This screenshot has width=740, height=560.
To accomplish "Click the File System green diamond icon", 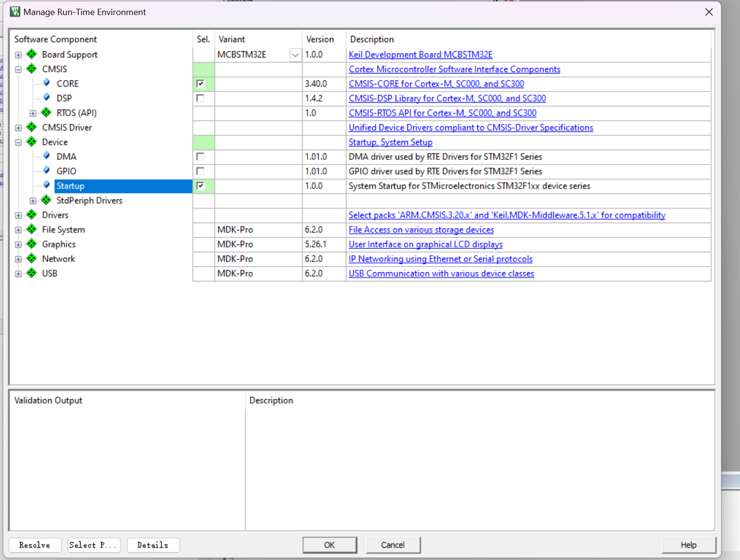I will pos(32,229).
